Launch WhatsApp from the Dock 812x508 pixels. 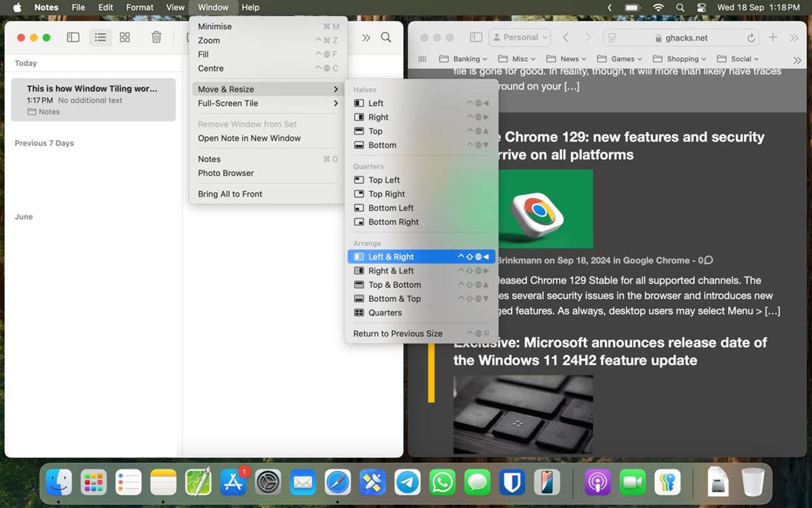[443, 482]
